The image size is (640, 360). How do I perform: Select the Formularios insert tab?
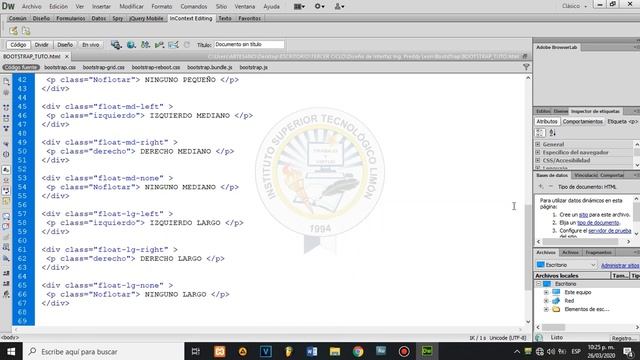pyautogui.click(x=71, y=18)
